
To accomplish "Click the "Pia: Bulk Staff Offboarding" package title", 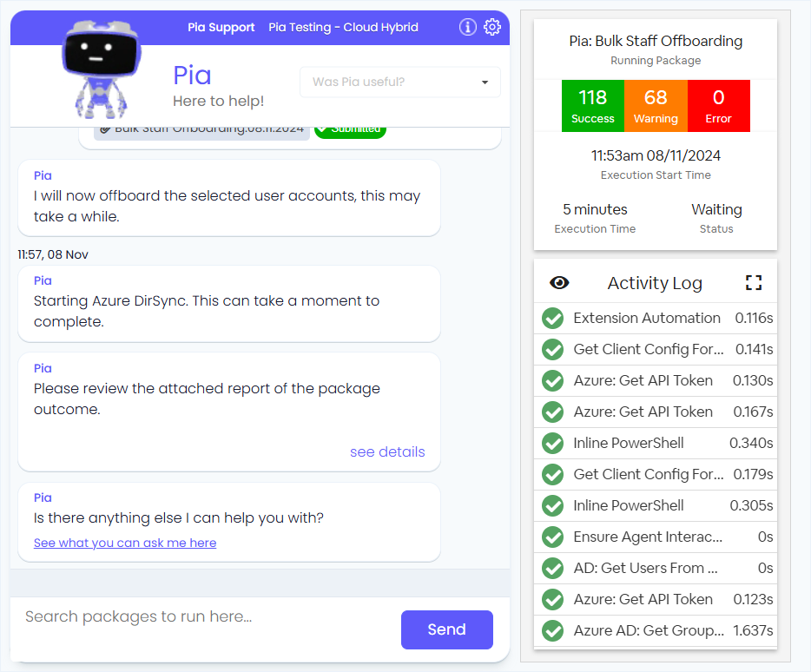I will (x=656, y=41).
